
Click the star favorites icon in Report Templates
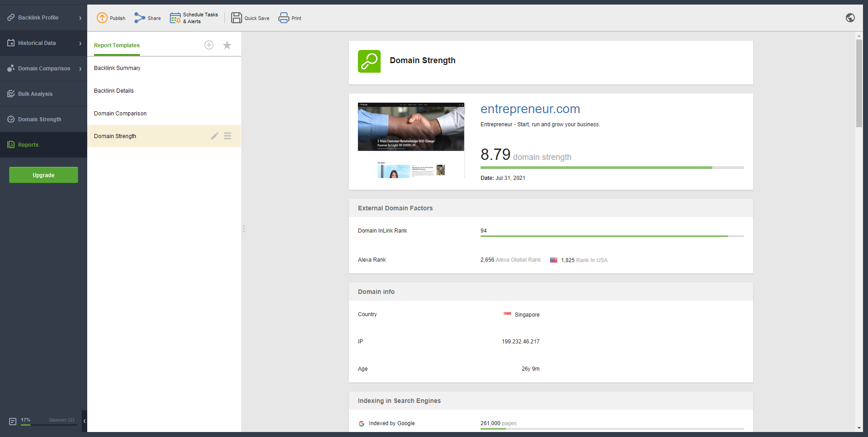[227, 45]
